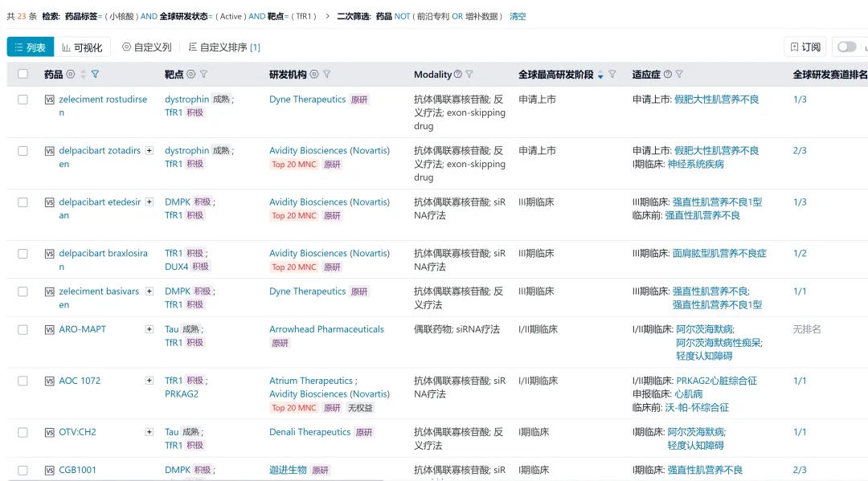Expand the delpacibart zotadirsen row details

pos(149,150)
